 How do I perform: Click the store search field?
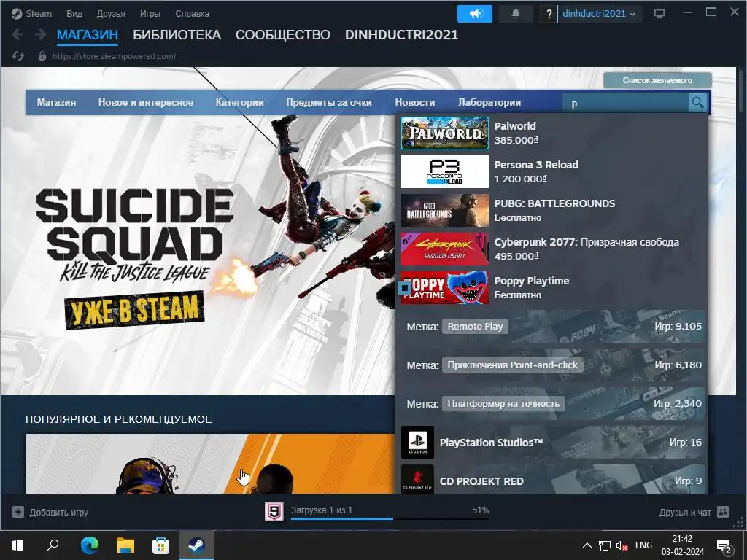click(625, 103)
